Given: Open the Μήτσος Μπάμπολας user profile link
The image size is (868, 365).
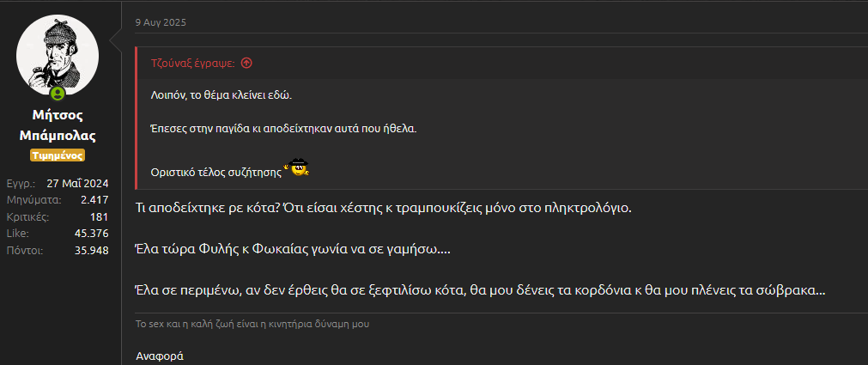Looking at the screenshot, I should coord(58,125).
